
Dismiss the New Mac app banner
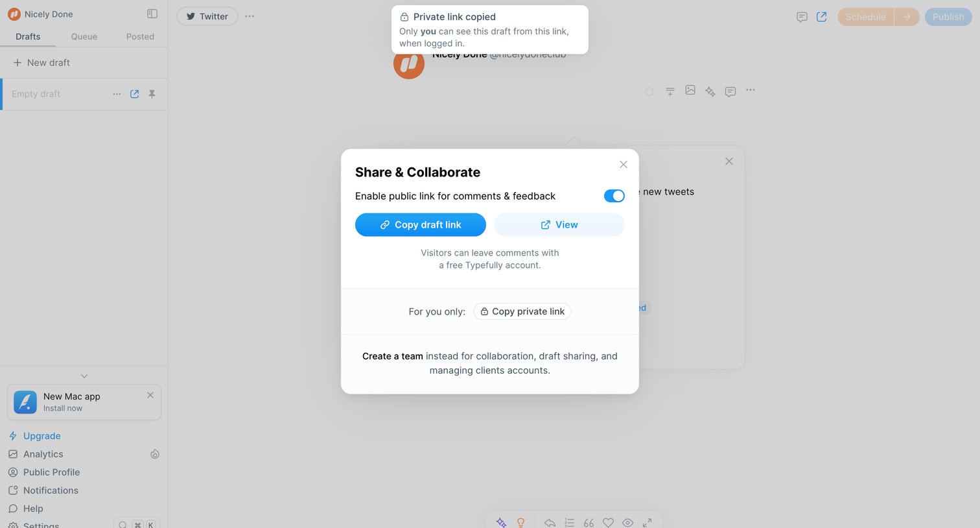[150, 395]
